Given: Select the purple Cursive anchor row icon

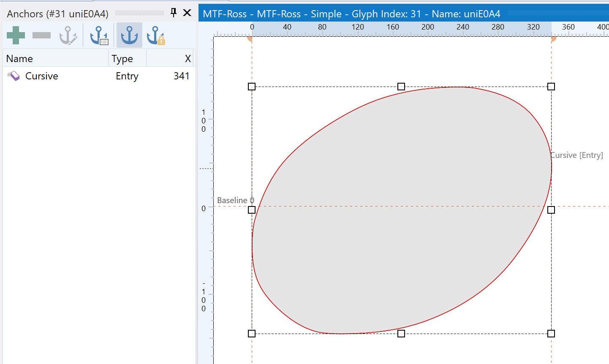Looking at the screenshot, I should coord(14,76).
